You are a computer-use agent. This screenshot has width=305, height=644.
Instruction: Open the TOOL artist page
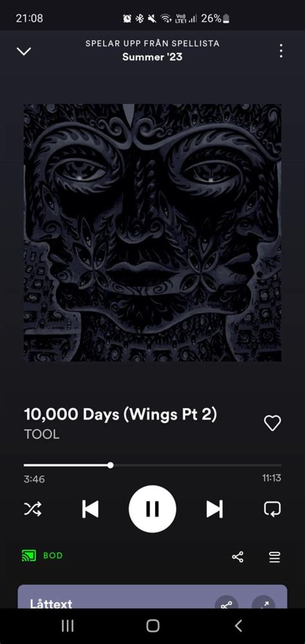coord(42,435)
